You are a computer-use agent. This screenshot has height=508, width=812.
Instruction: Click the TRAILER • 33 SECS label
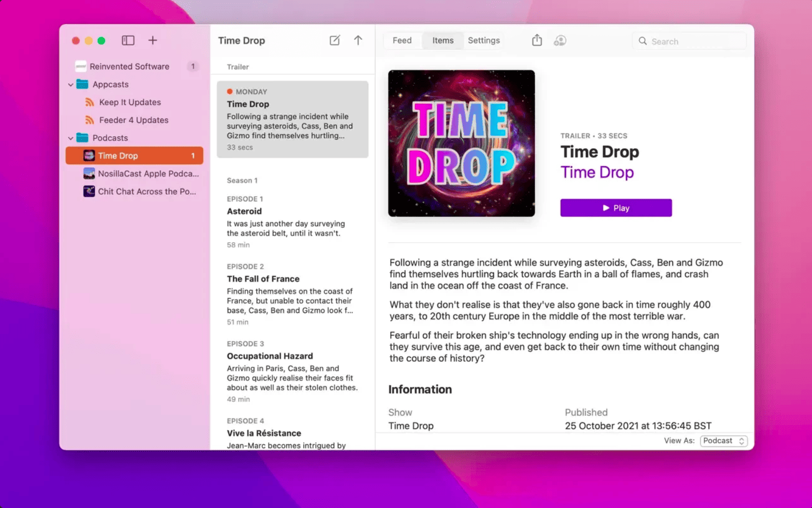(x=594, y=136)
